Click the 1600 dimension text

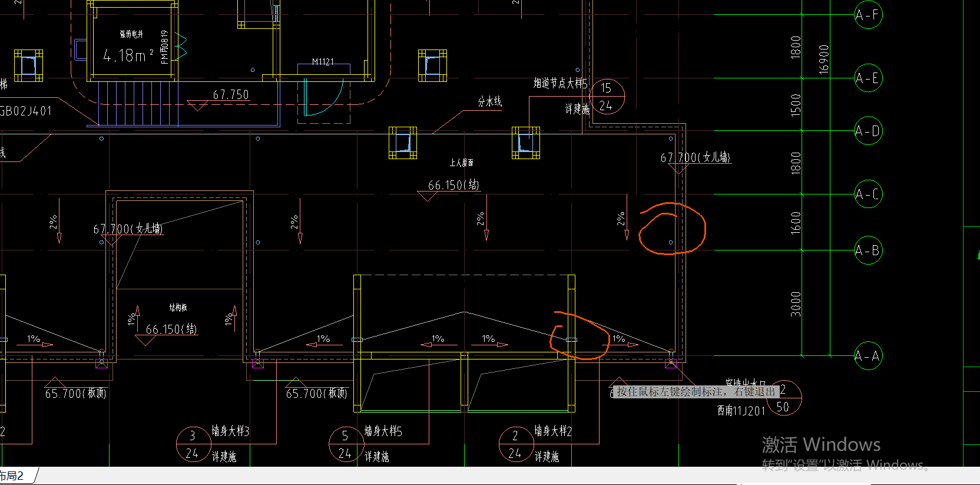[796, 223]
